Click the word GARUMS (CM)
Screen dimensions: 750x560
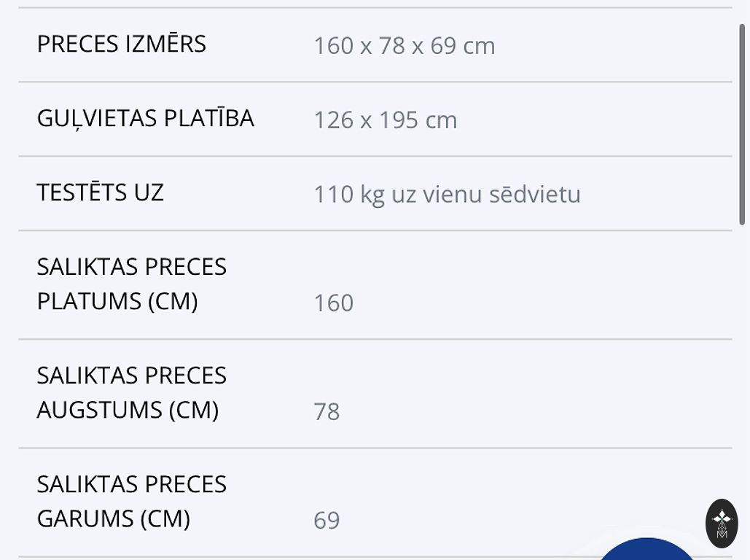114,518
